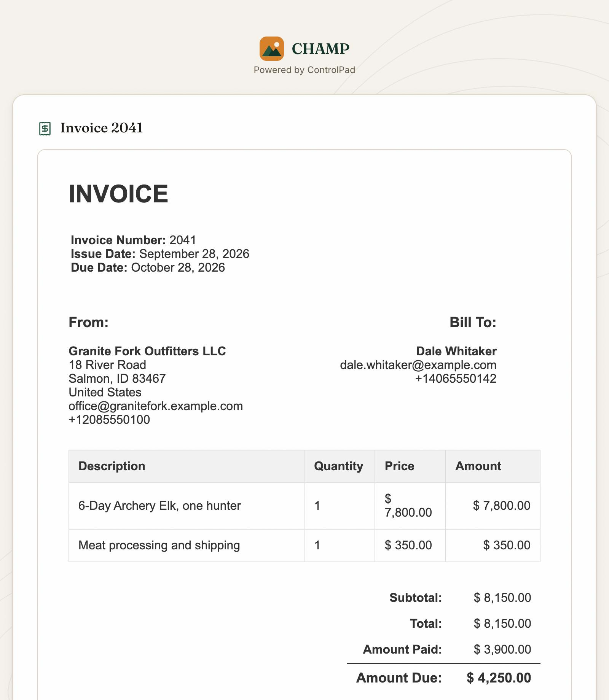Click the Subtotal: label

pyautogui.click(x=416, y=598)
